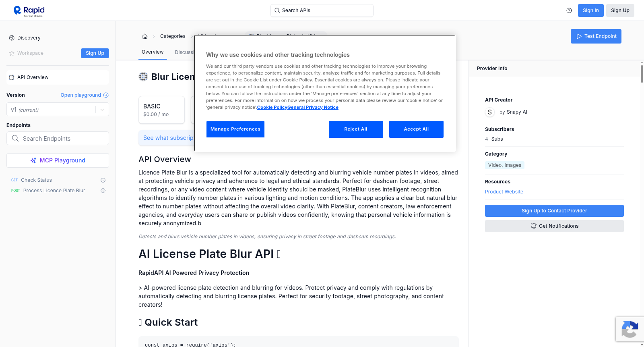Click the header Sign Up button

coord(620,10)
